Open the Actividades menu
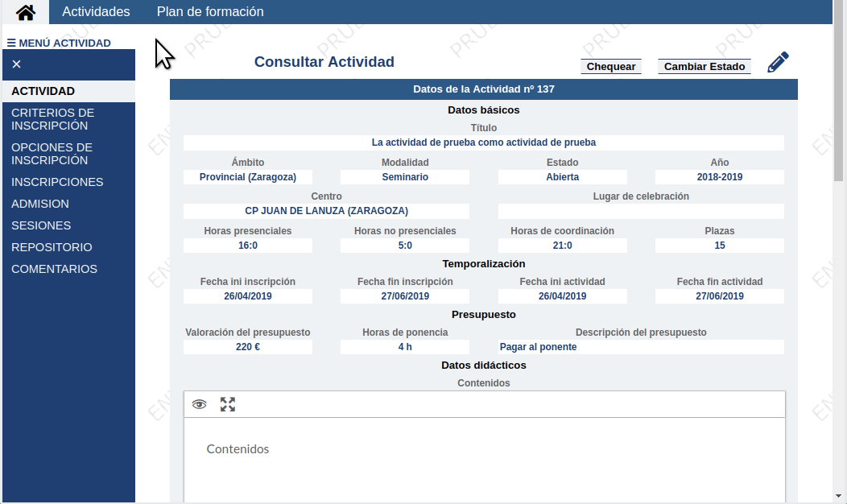Image resolution: width=847 pixels, height=504 pixels. (x=96, y=12)
